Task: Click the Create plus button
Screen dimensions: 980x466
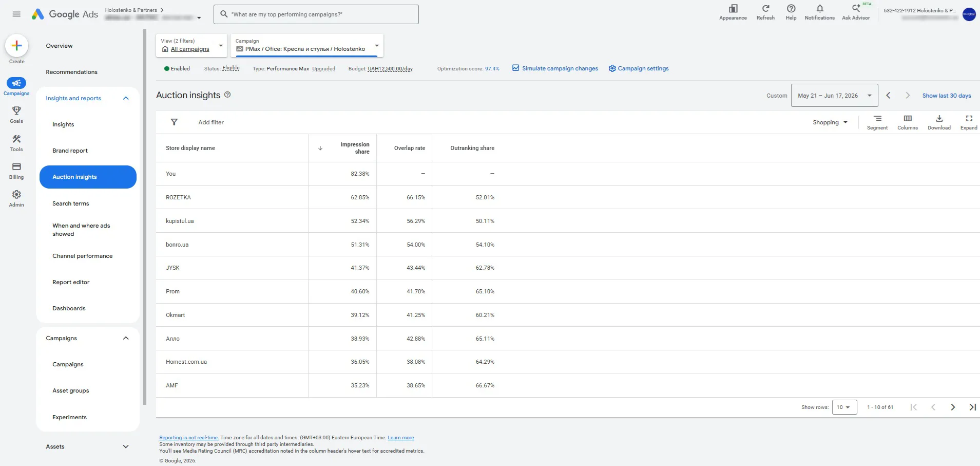Action: pyautogui.click(x=16, y=46)
